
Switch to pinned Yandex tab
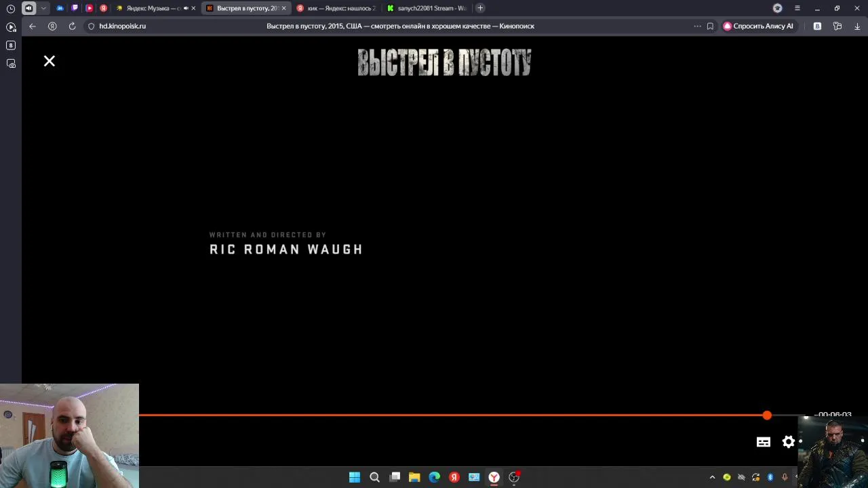coord(103,8)
